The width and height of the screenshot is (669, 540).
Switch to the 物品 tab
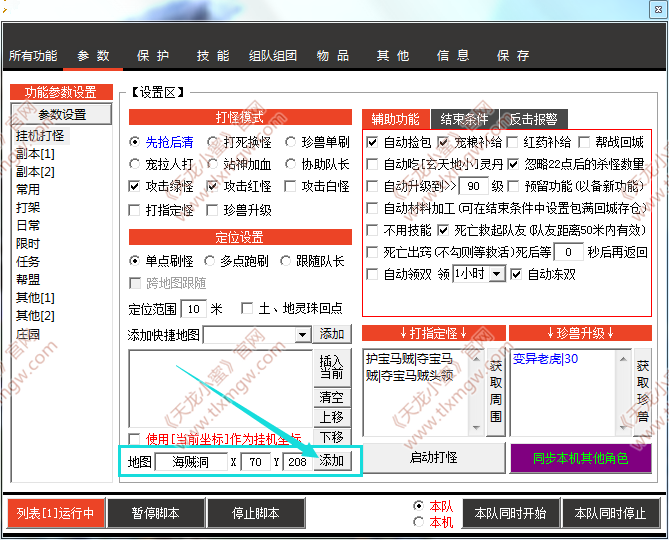coord(333,55)
